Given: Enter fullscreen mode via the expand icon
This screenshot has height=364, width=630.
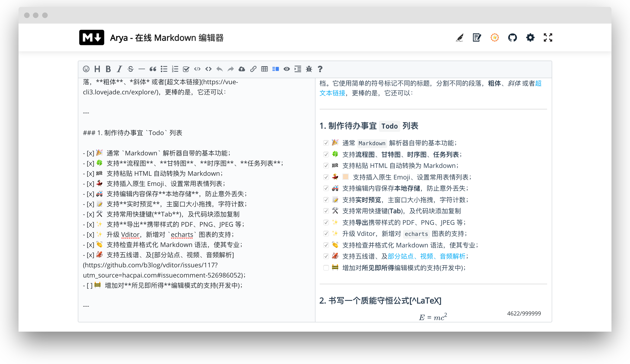Looking at the screenshot, I should click(548, 37).
